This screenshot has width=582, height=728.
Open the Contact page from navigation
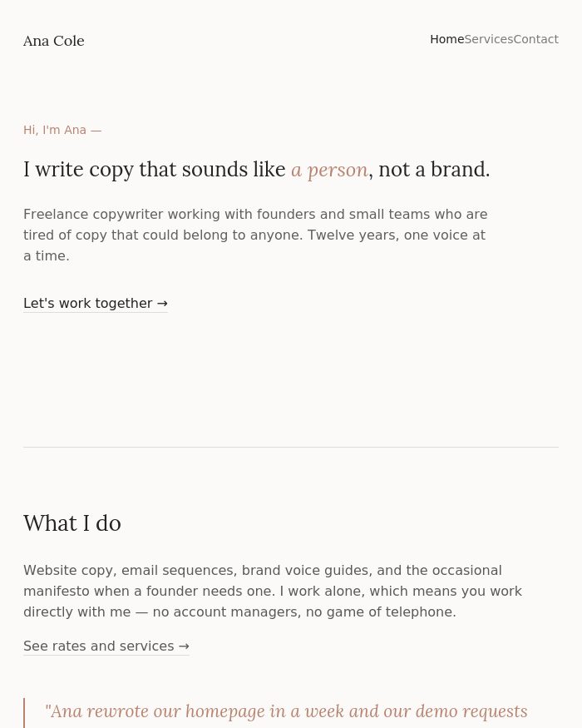tap(536, 39)
